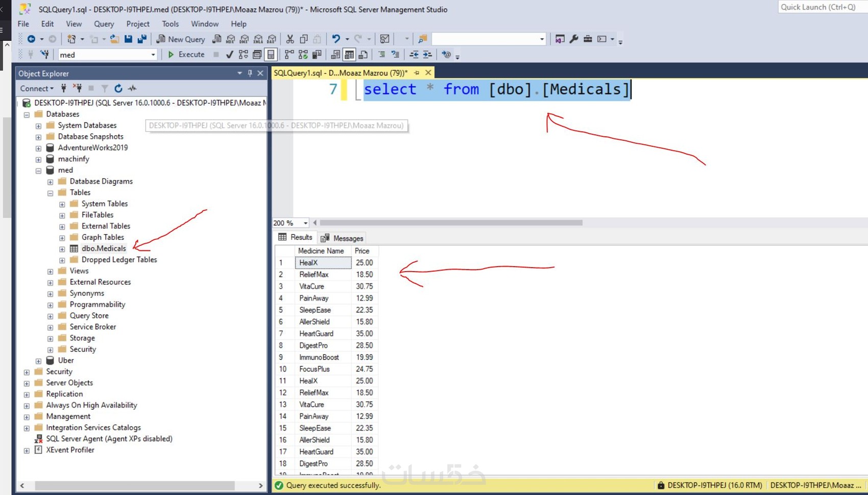
Task: Click the editor horizontal scrollbar
Action: tap(451, 222)
